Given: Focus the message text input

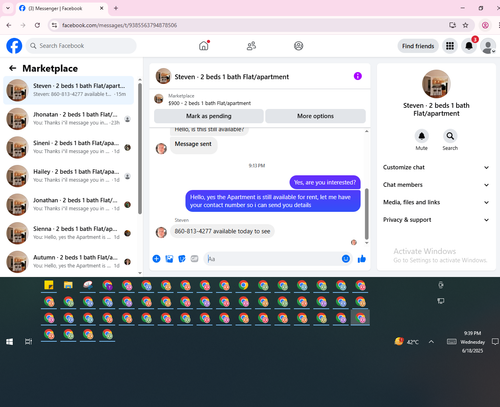Looking at the screenshot, I should pos(272,259).
